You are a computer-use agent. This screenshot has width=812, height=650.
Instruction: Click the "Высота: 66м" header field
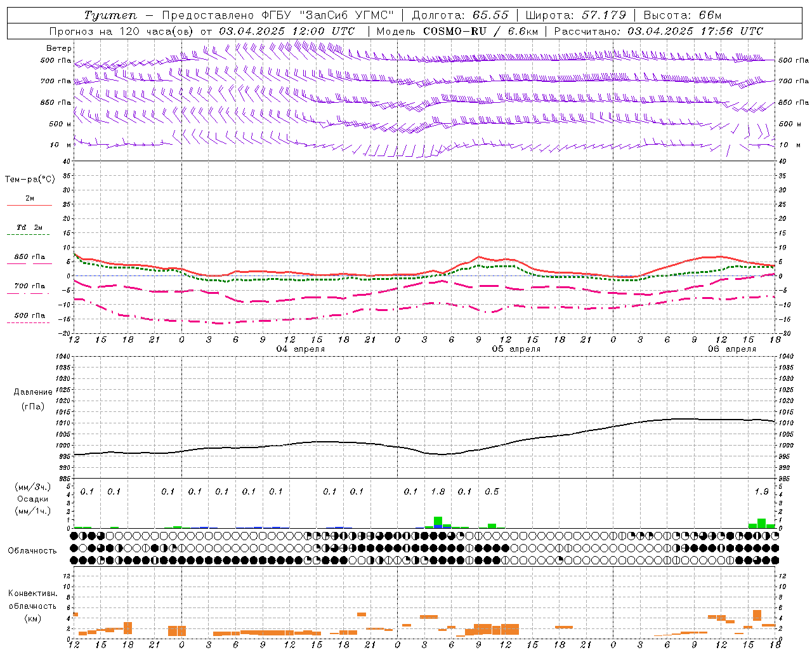point(683,15)
